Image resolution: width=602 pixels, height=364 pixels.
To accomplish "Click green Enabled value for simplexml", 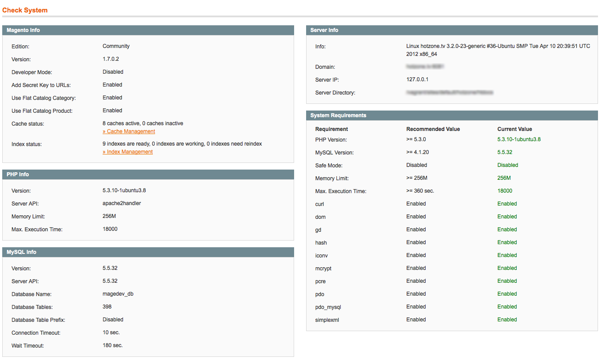I will [x=507, y=320].
